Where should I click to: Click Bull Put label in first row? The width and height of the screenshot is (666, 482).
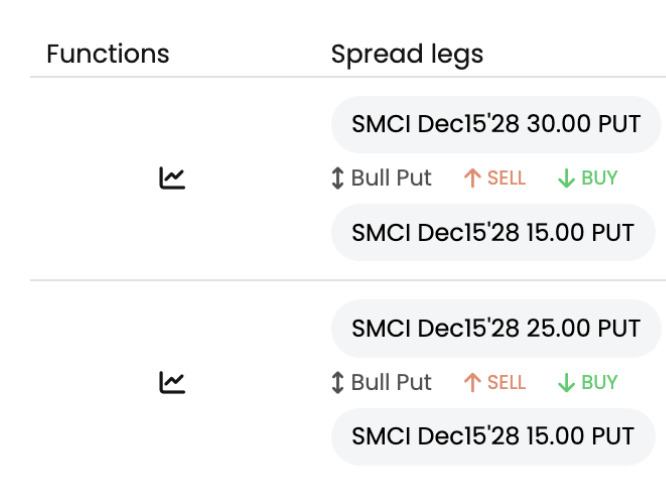391,178
